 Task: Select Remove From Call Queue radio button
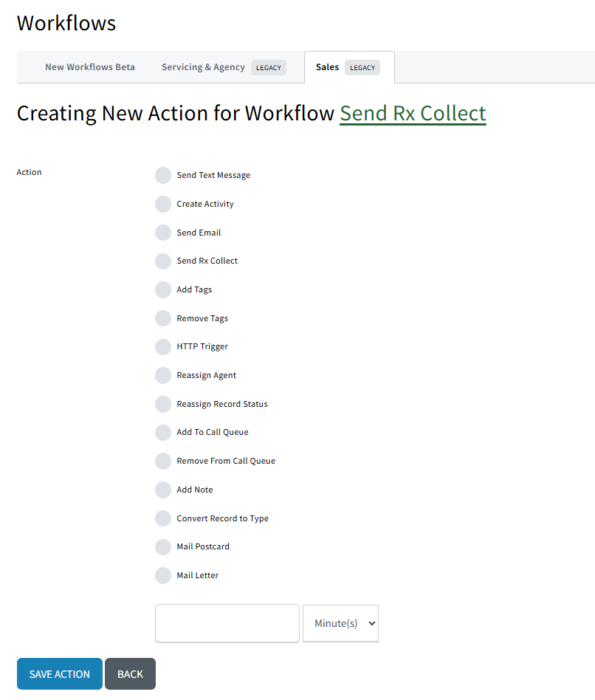tap(163, 461)
